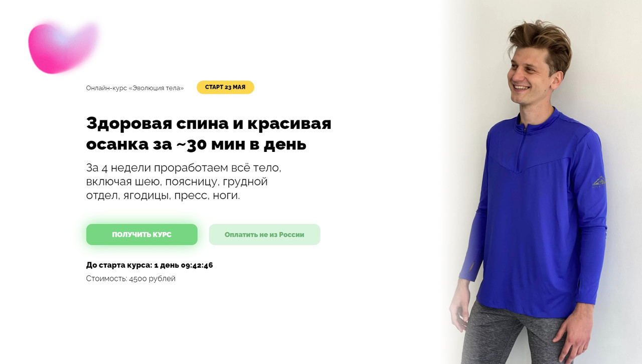Click the pink blob logo
This screenshot has width=642, height=364.
[x=63, y=48]
